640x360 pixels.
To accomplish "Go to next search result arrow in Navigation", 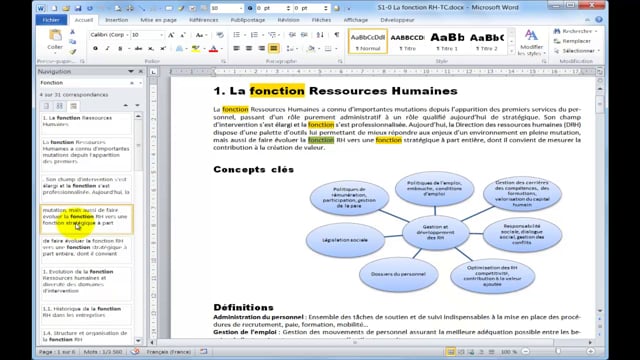I will pyautogui.click(x=138, y=106).
